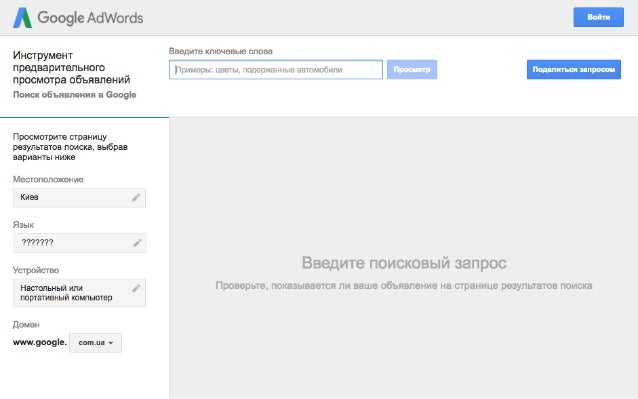
Task: Click the 'Проверьте, показывается ли ваше объявление' text
Action: [x=404, y=286]
